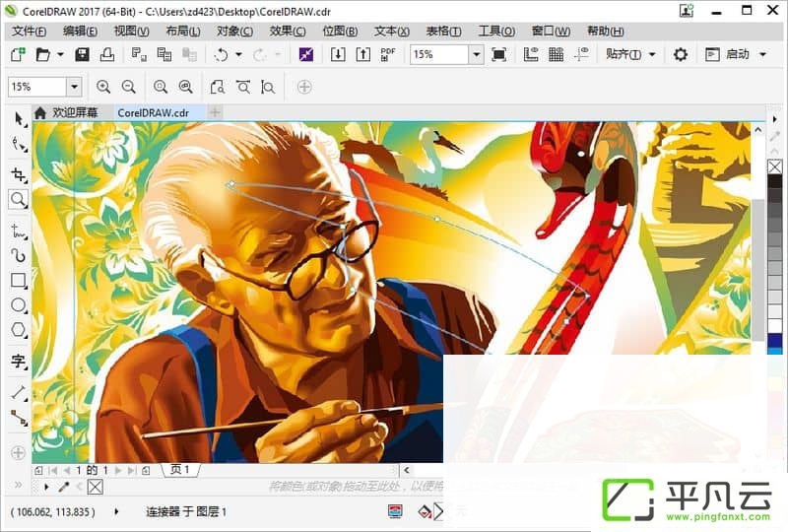Click the Print icon

pos(107,54)
